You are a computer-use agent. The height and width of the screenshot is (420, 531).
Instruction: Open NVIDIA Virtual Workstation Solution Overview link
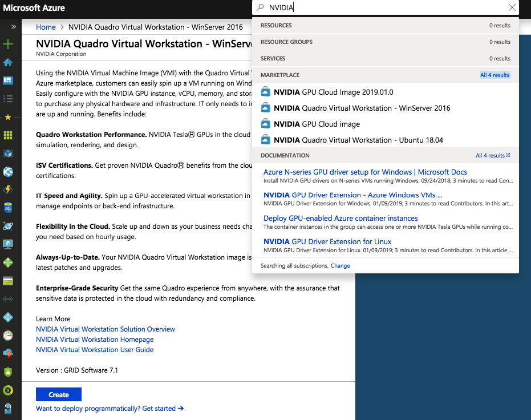[x=106, y=329]
